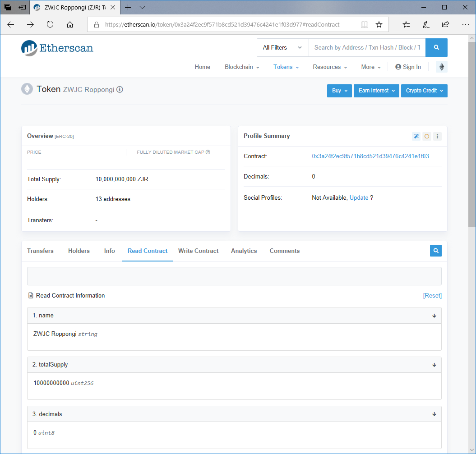Collapse the 3. decimals section arrow
Screen dimensions: 476x454
click(x=434, y=414)
